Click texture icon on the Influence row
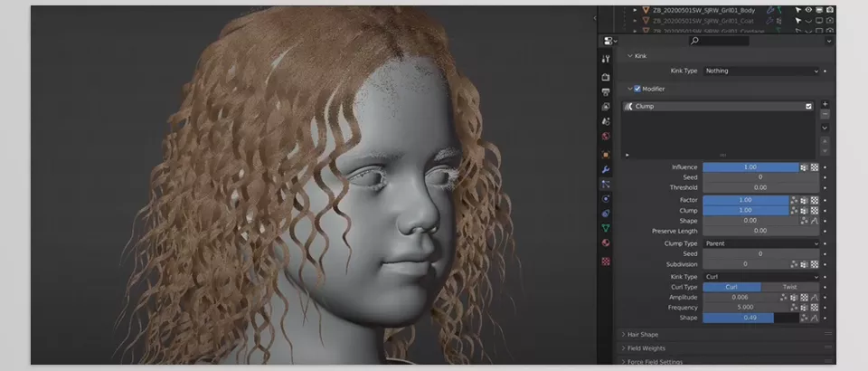The image size is (868, 371). click(815, 167)
